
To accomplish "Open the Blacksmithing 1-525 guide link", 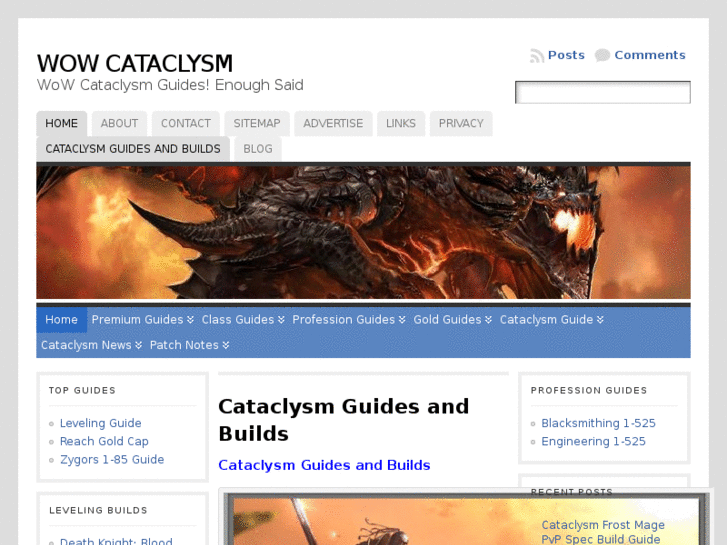I will [x=599, y=423].
